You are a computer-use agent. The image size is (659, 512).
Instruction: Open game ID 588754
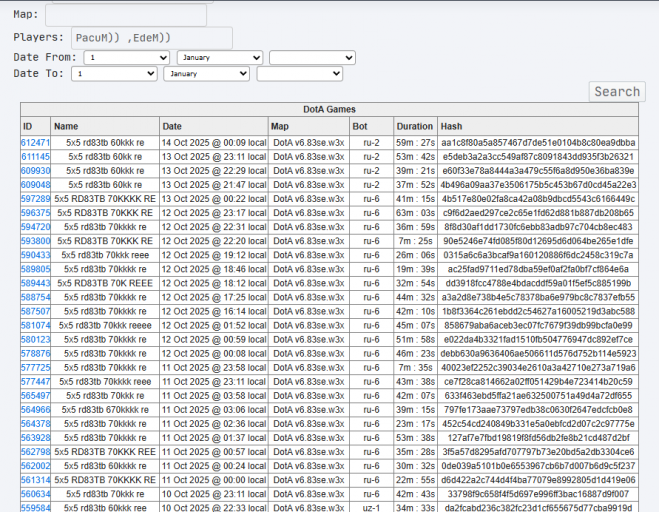point(35,297)
